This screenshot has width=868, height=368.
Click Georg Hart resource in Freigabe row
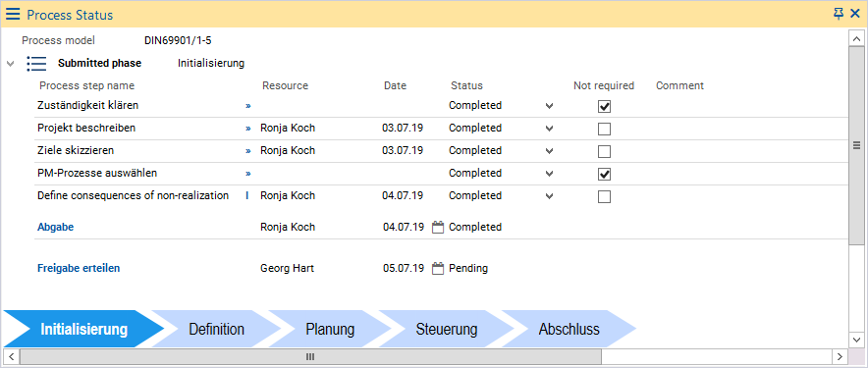tap(288, 268)
